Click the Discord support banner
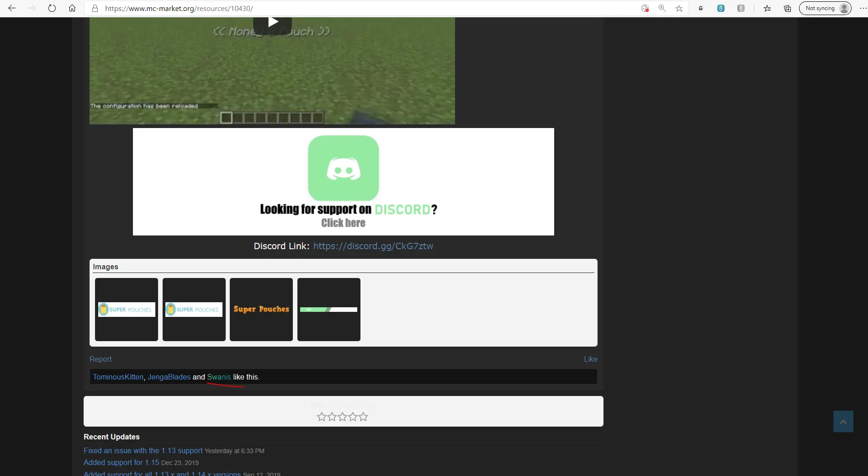This screenshot has width=868, height=476. click(343, 182)
